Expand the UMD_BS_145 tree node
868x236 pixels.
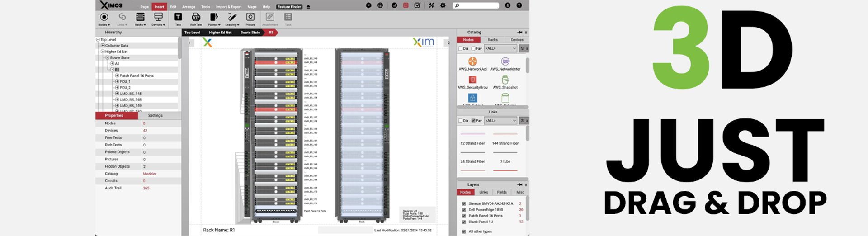[117, 94]
